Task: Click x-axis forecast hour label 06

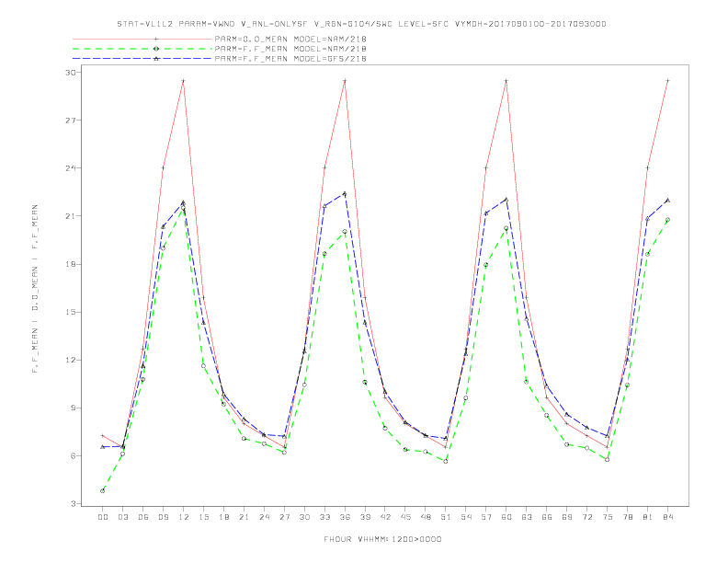Action: click(143, 517)
